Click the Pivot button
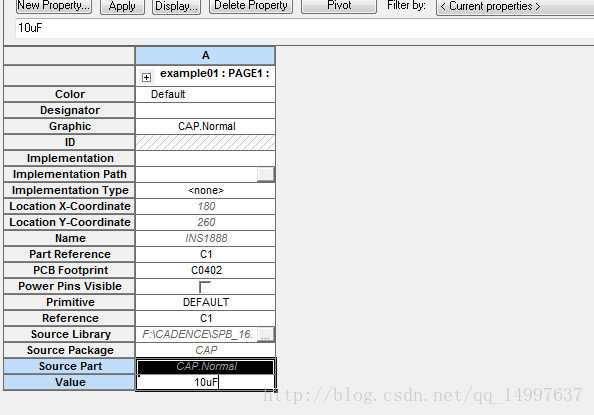The height and width of the screenshot is (415, 594). (339, 6)
